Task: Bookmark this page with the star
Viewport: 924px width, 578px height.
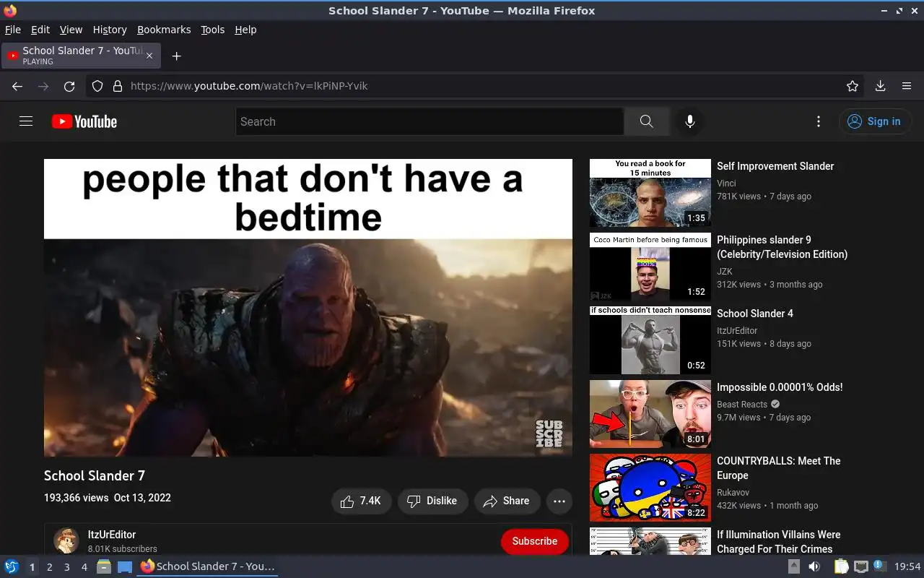Action: [x=853, y=86]
